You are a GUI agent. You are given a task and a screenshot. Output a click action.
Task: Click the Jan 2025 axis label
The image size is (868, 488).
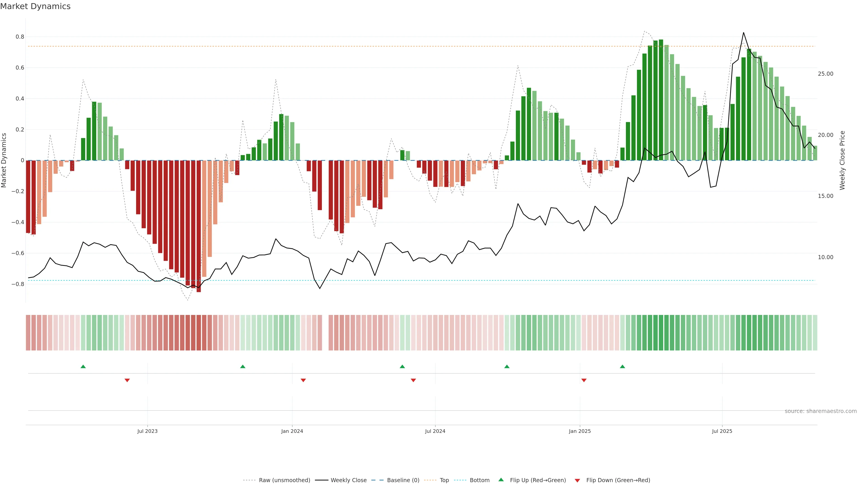tap(580, 431)
